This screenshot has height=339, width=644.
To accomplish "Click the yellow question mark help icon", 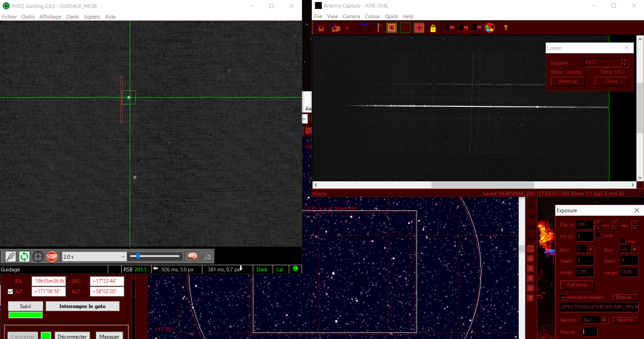I will (506, 28).
